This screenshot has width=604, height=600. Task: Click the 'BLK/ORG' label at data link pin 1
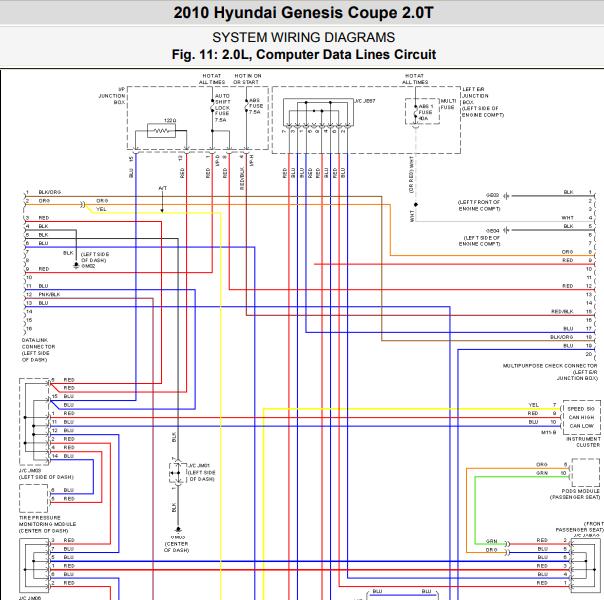pos(50,192)
